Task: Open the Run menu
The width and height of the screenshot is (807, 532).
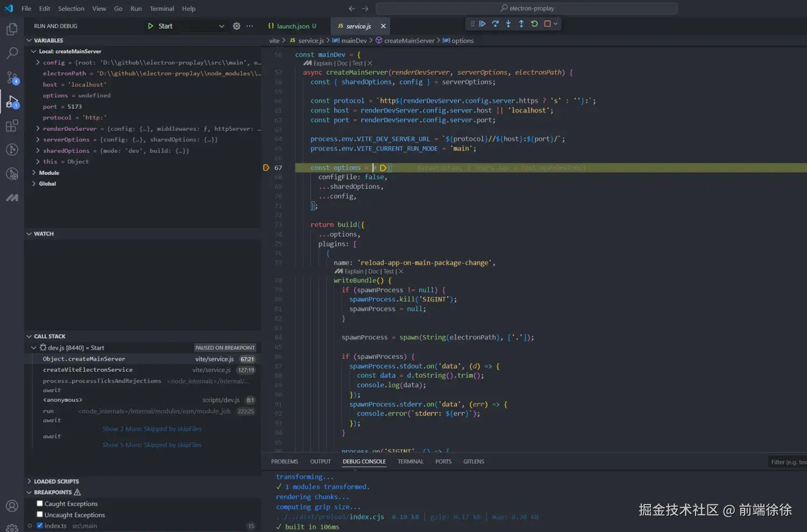Action: tap(136, 9)
